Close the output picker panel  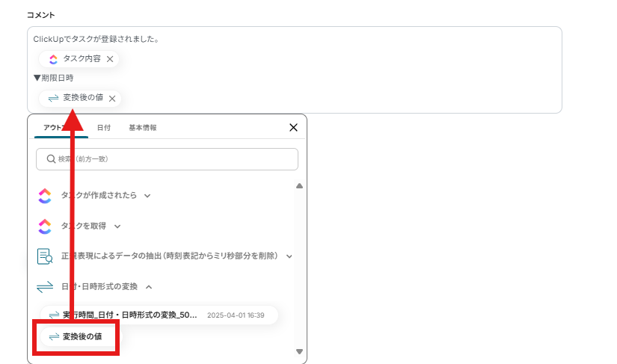tap(293, 127)
